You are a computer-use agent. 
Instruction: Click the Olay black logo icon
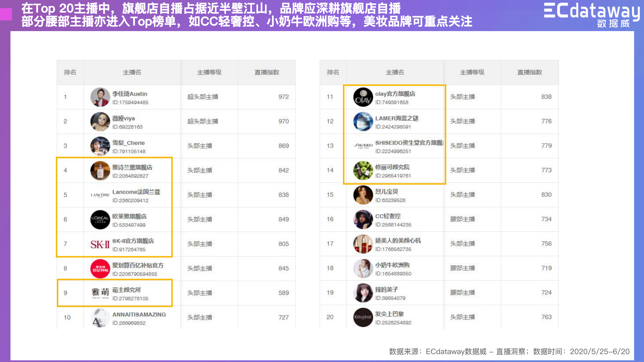coord(363,97)
